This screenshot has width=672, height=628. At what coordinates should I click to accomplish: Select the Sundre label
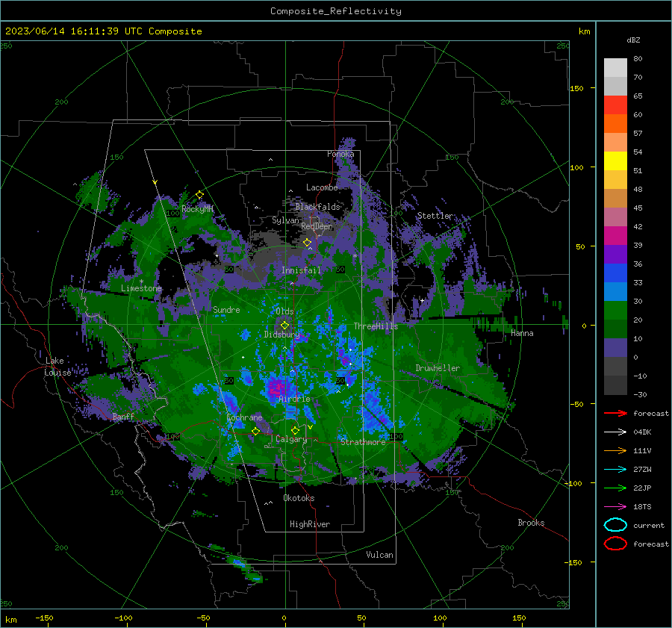point(226,309)
